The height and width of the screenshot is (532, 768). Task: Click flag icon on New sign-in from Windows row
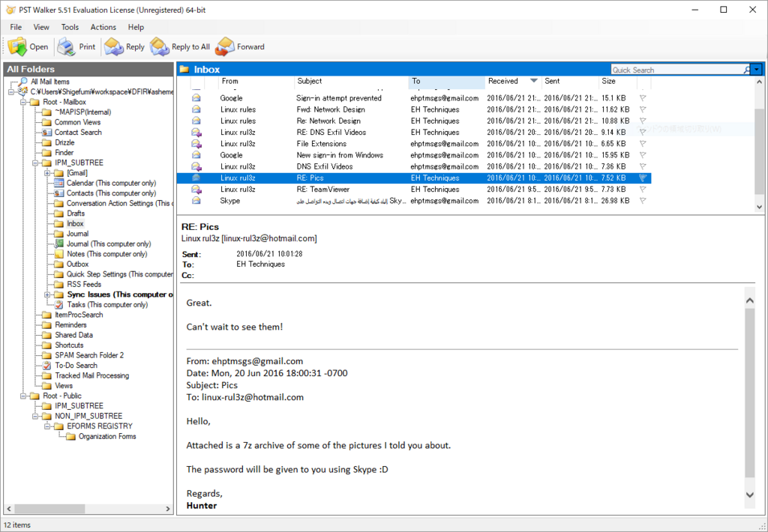tap(643, 155)
